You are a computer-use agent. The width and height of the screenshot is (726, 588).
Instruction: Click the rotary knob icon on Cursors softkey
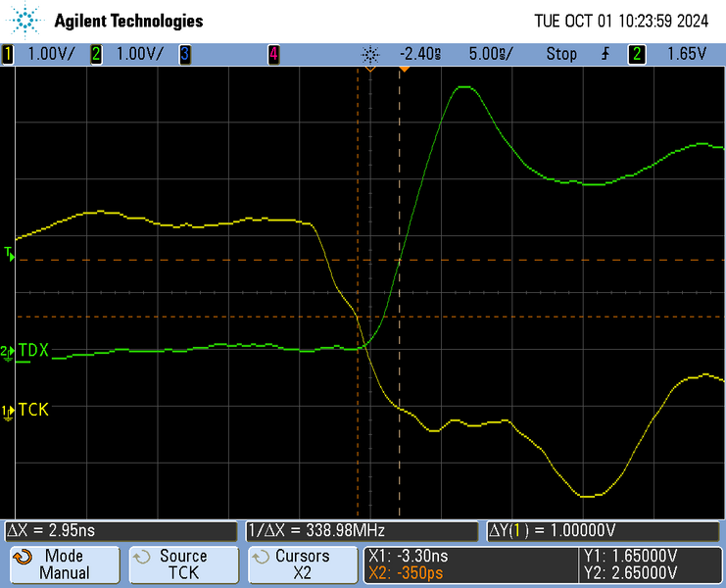coord(261,557)
